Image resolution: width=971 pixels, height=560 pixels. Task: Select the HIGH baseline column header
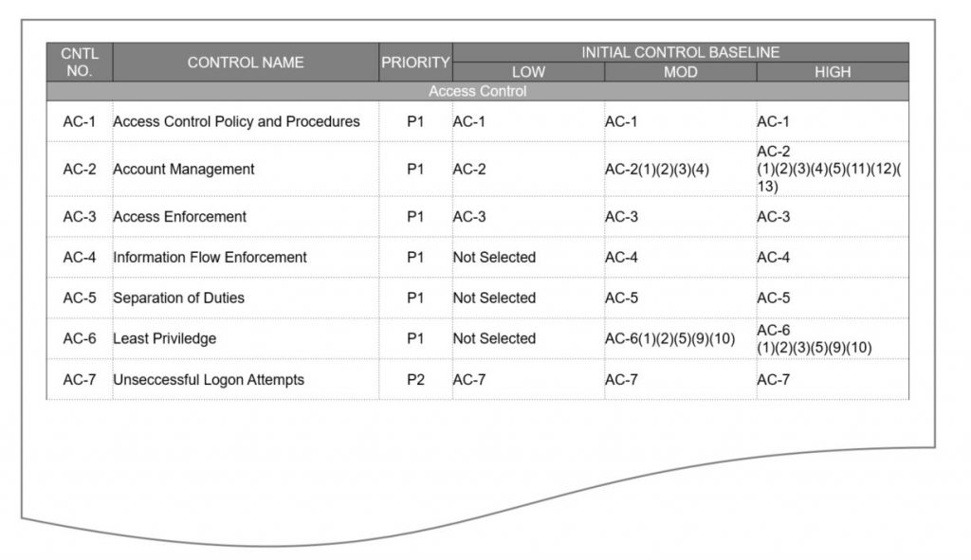(x=832, y=72)
